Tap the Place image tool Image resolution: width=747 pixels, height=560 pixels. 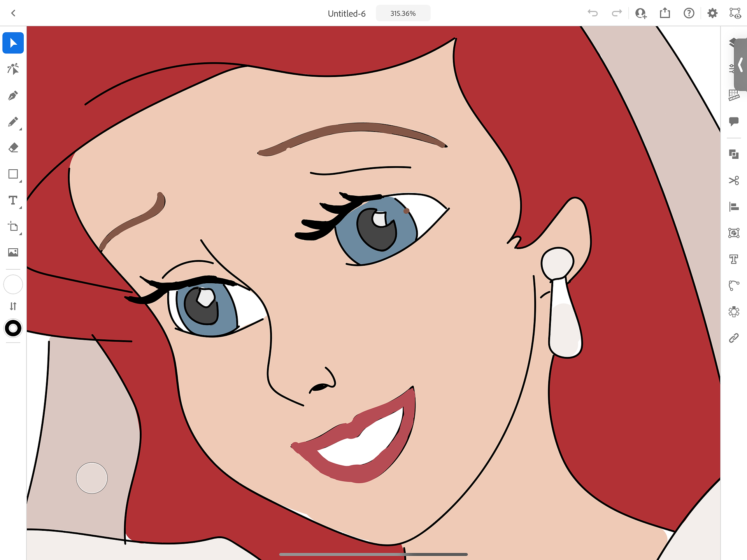(13, 253)
